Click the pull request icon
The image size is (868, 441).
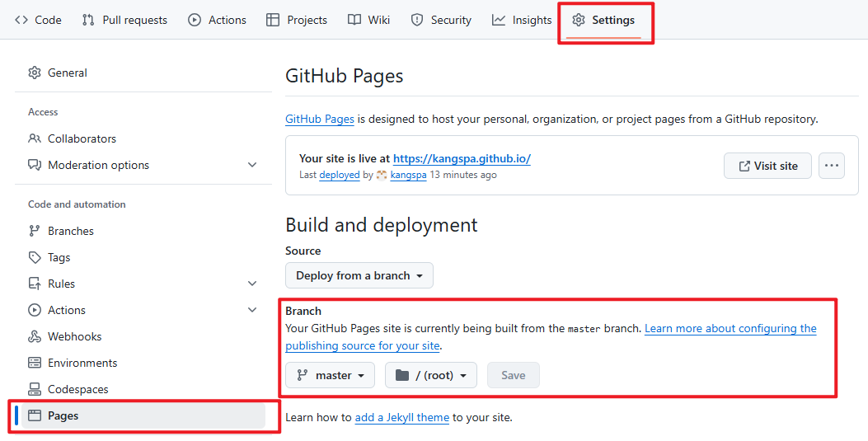tap(88, 20)
